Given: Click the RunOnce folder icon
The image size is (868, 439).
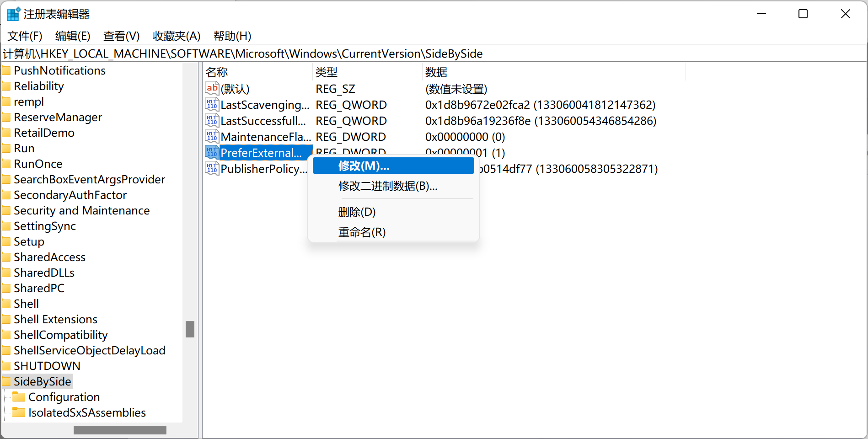Looking at the screenshot, I should [x=6, y=164].
